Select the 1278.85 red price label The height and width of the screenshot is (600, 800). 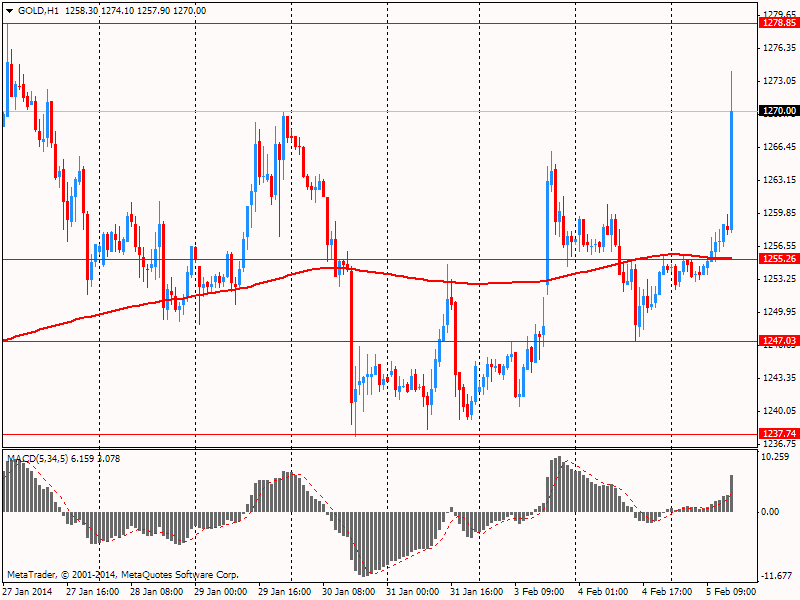(778, 22)
